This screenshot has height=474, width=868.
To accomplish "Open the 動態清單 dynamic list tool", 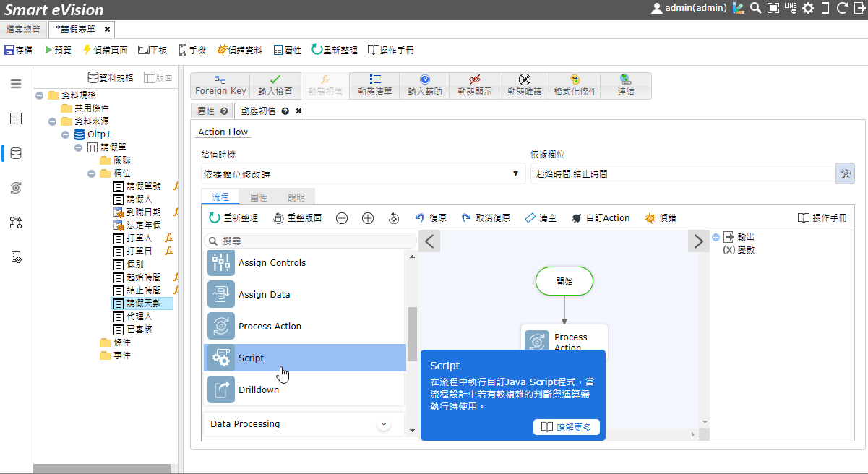I will 374,85.
